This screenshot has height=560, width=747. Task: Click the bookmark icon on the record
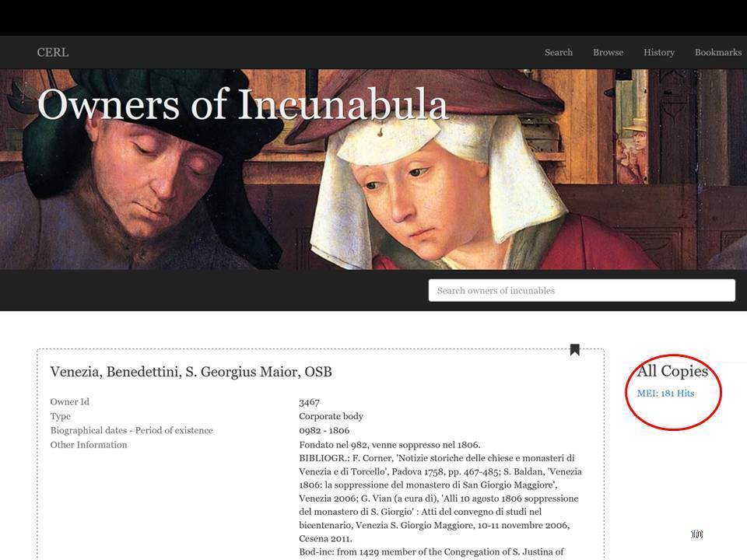[x=574, y=349]
